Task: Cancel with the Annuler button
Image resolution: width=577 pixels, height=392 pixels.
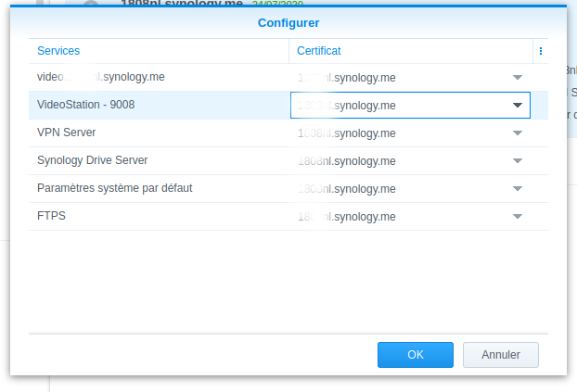Action: click(501, 355)
